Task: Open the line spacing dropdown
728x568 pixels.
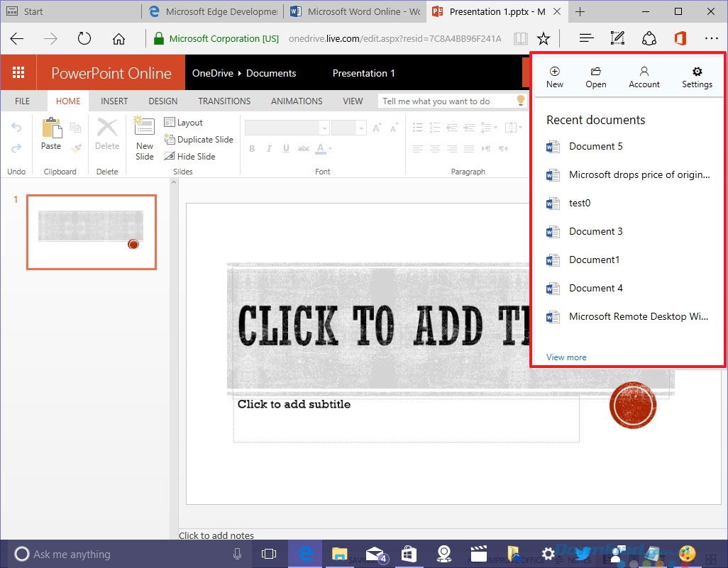Action: 489,128
